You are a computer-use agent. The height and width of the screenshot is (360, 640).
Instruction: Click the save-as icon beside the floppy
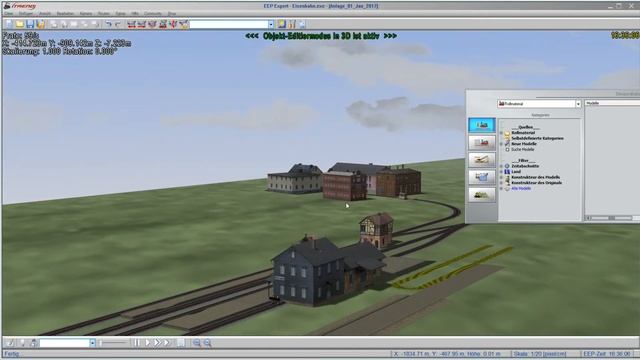point(40,24)
